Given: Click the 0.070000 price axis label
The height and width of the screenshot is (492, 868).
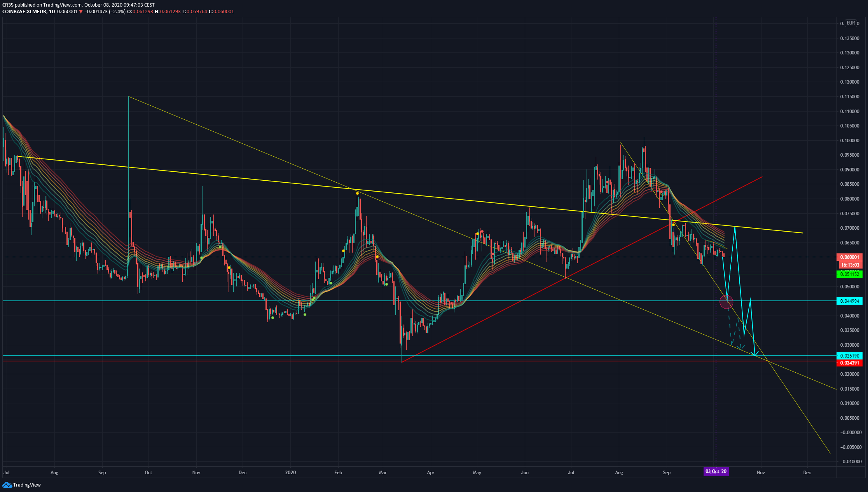Looking at the screenshot, I should tap(849, 228).
